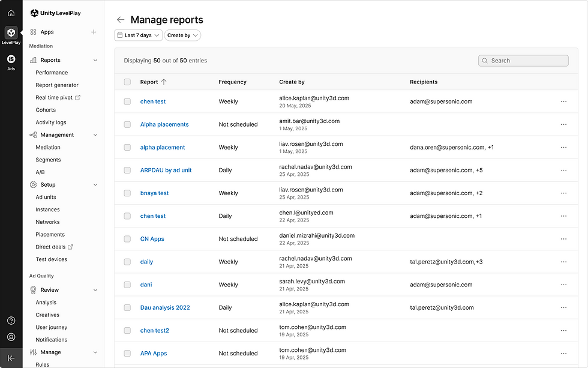
Task: Open more options for Dau analysis 2022
Action: 563,307
